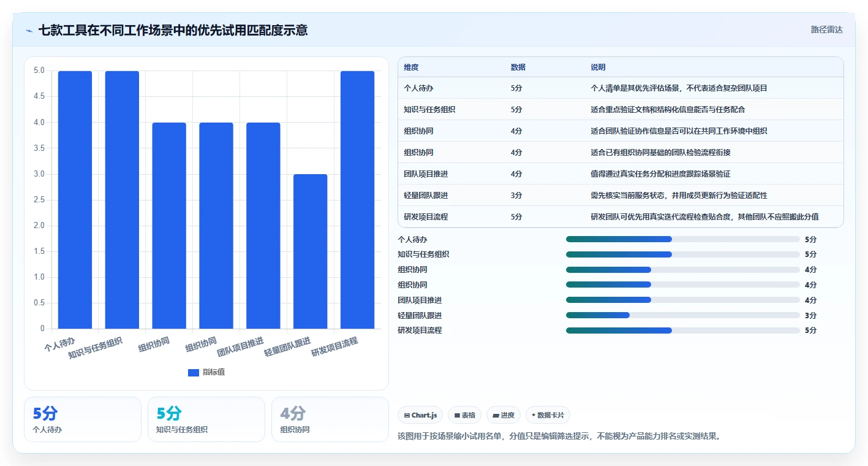The image size is (868, 466).
Task: Click the 2.5 y-axis tick label
Action: (39, 200)
